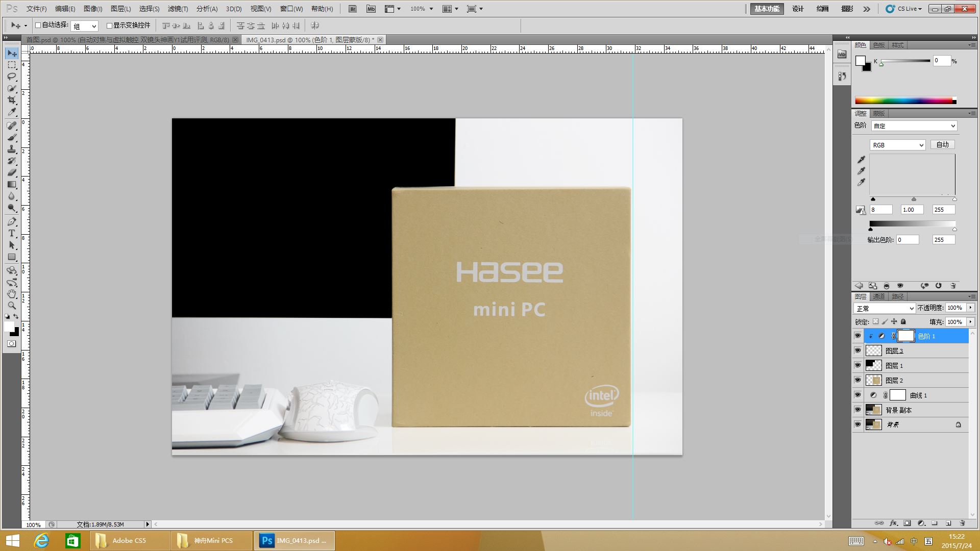Enable the Auto-Select checkbox
The width and height of the screenshot is (980, 551).
38,25
